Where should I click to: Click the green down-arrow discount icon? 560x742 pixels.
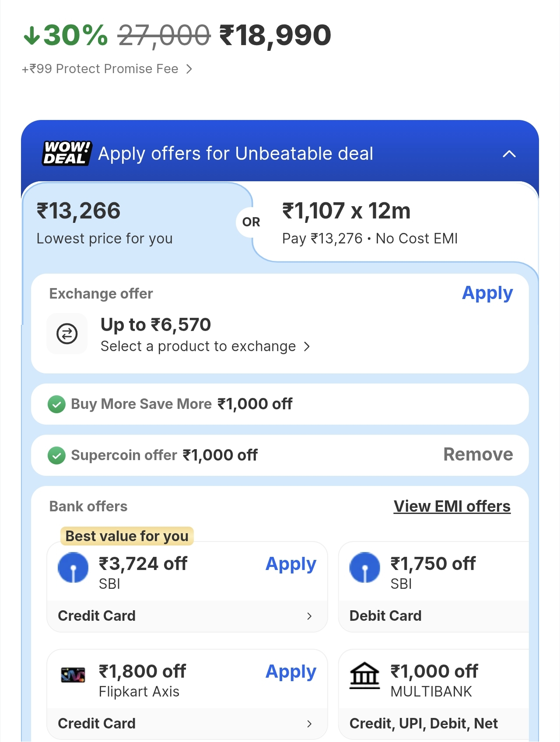click(31, 35)
